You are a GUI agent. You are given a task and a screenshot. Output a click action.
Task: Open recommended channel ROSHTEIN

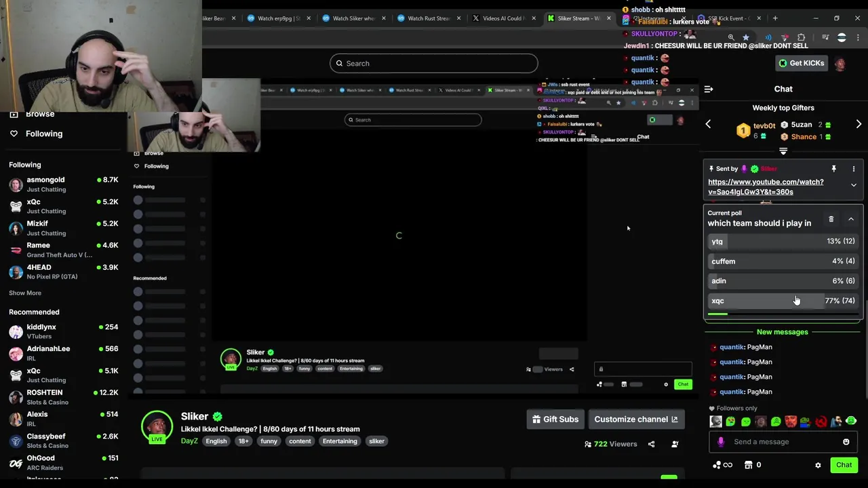(64, 397)
